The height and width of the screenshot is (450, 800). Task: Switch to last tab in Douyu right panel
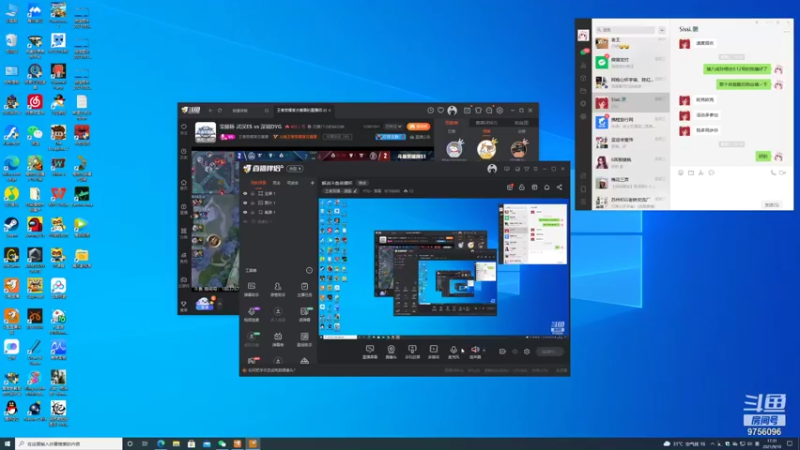point(521,123)
